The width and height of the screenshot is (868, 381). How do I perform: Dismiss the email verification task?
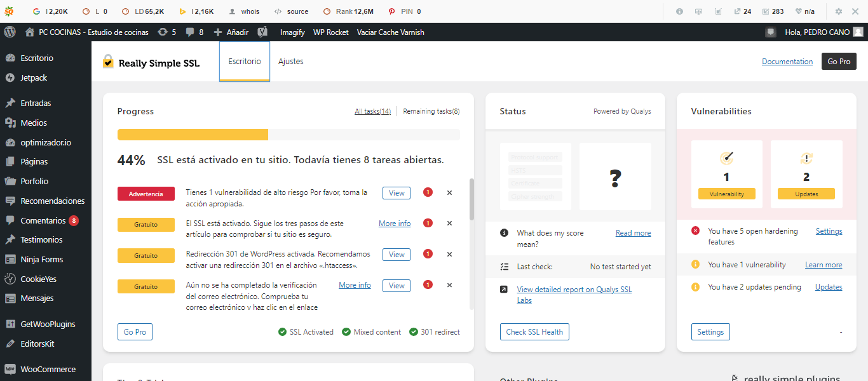click(x=449, y=285)
